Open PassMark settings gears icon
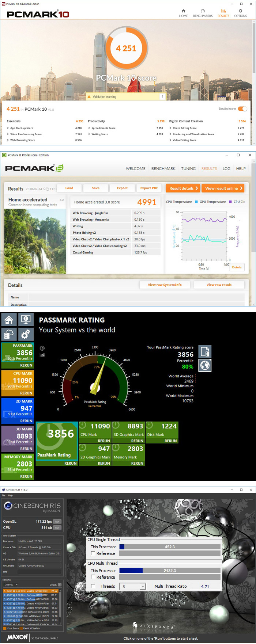This screenshot has width=256, height=644. (x=26, y=334)
